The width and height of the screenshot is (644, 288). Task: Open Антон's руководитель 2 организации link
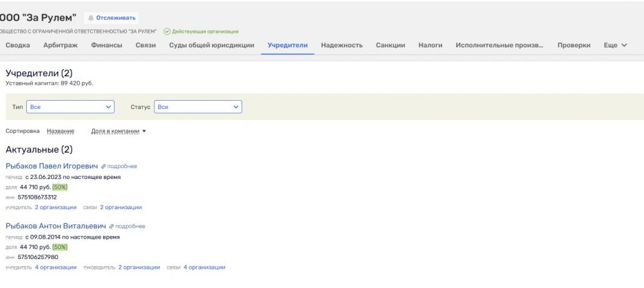click(x=139, y=267)
